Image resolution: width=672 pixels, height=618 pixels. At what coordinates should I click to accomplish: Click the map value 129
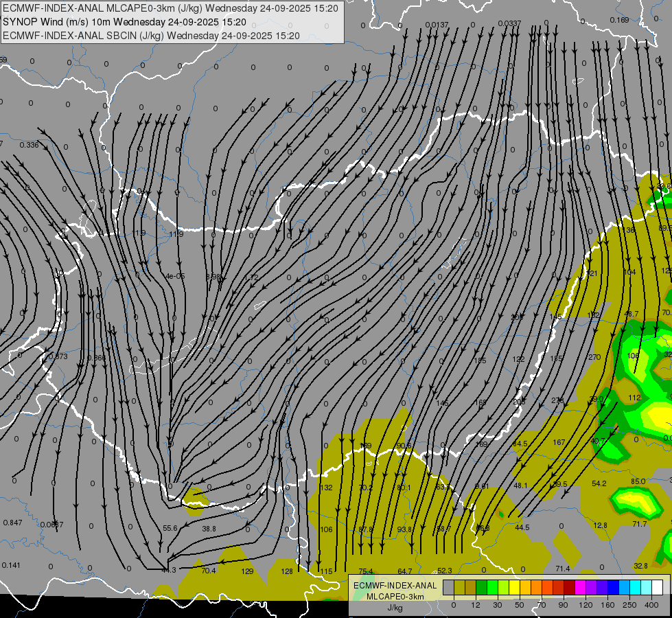click(247, 571)
